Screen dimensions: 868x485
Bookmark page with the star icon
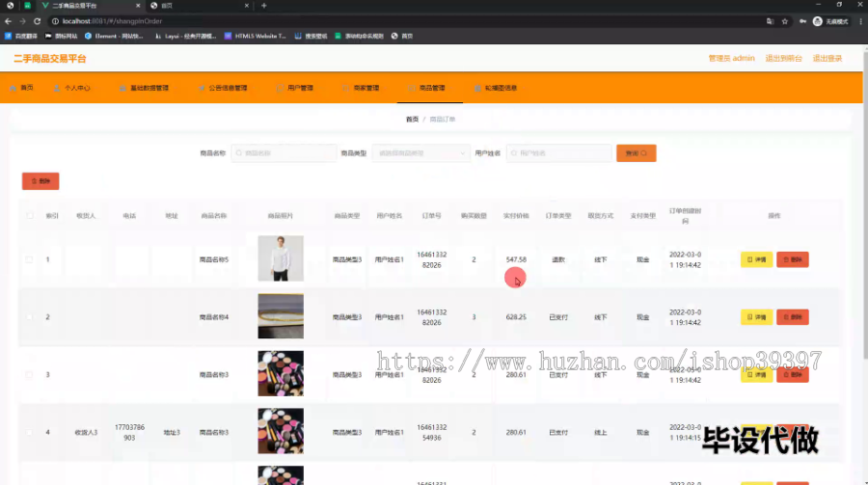[785, 21]
